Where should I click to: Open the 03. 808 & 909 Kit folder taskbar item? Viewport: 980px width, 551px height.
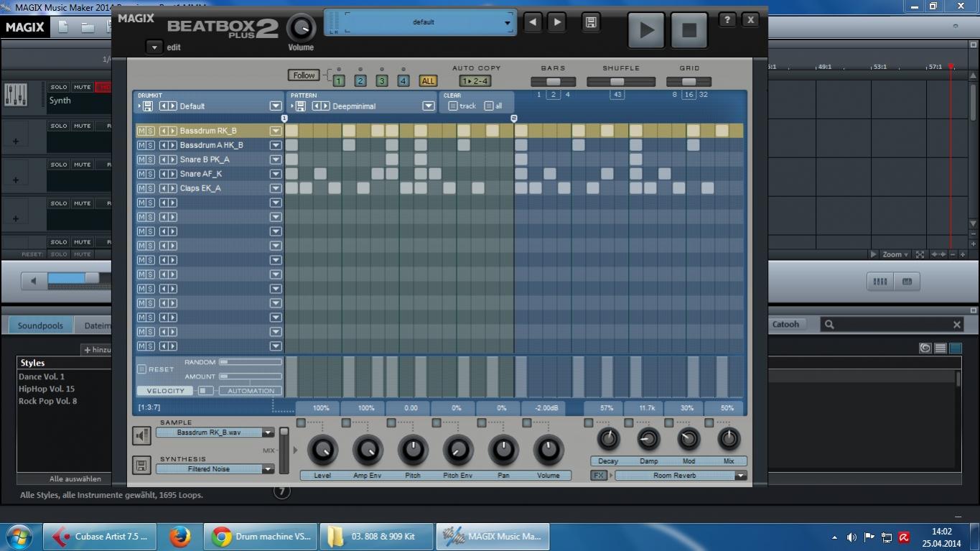376,537
